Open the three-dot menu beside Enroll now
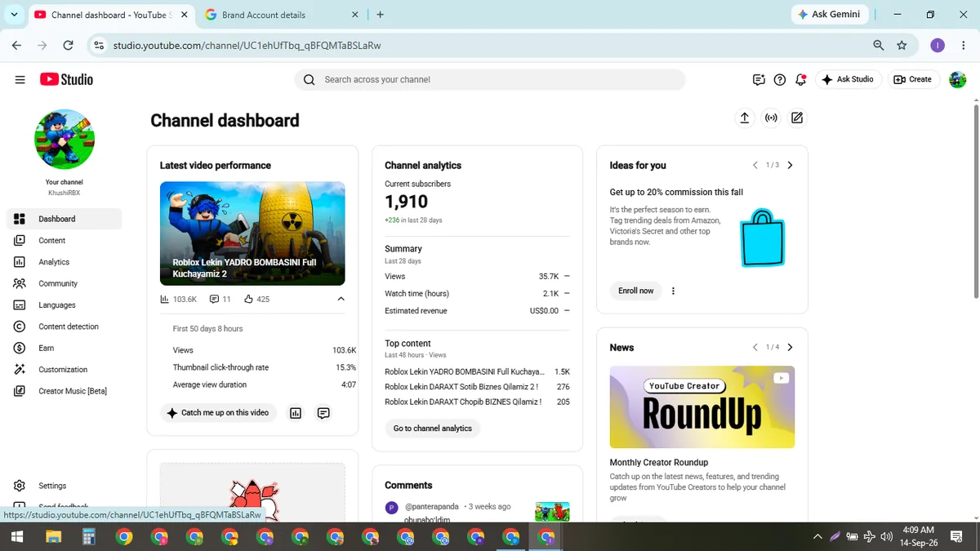980x551 pixels. [673, 291]
